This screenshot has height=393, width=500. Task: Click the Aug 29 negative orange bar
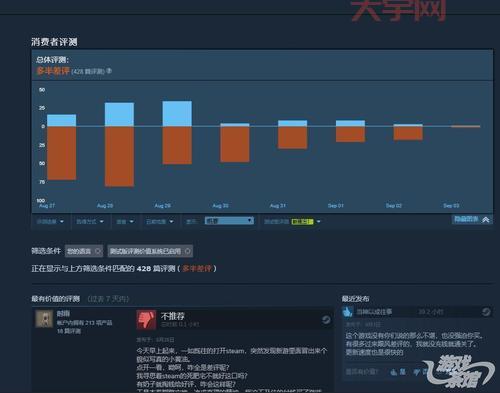pyautogui.click(x=177, y=145)
